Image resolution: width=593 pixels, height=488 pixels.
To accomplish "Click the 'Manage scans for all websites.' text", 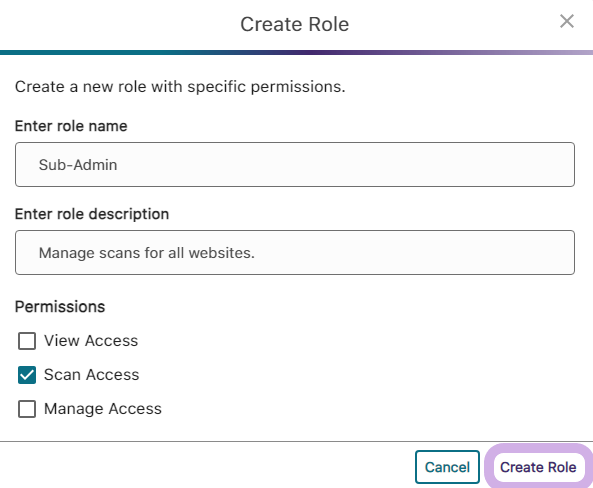I will click(147, 253).
